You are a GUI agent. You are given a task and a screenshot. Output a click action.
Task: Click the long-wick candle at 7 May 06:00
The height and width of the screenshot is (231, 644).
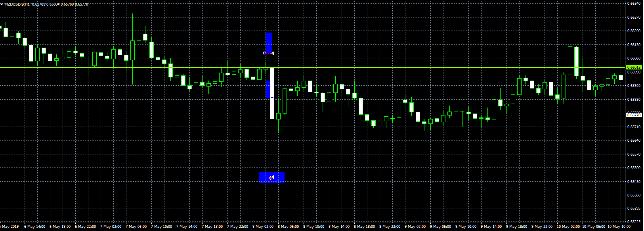(133, 50)
